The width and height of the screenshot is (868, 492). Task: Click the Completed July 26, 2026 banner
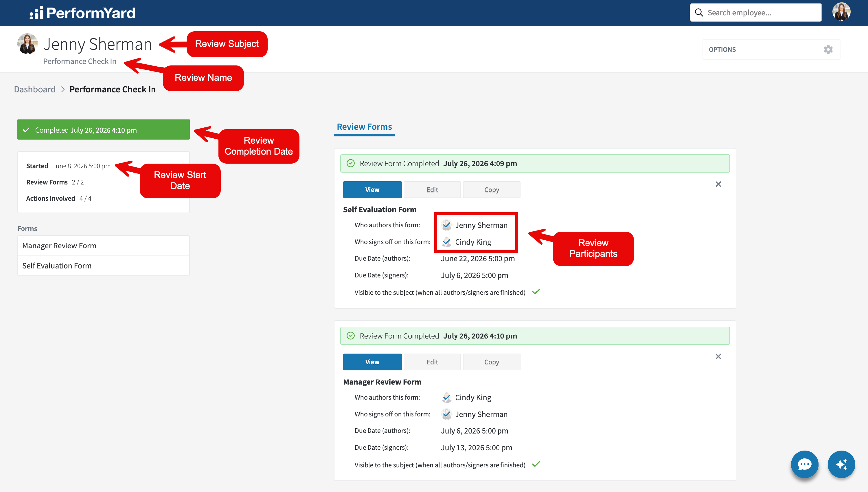click(x=103, y=130)
